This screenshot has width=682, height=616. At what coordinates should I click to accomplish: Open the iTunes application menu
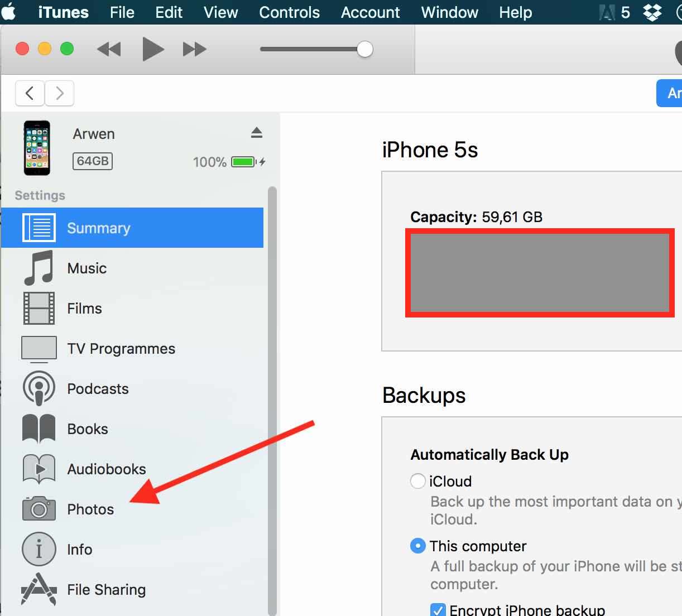click(63, 12)
